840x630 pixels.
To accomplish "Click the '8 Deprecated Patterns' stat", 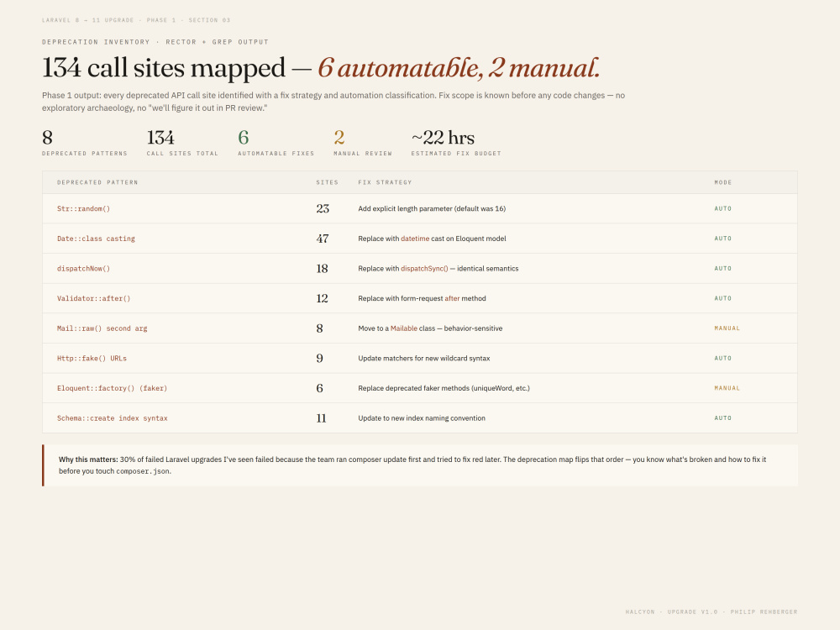I will [x=85, y=143].
